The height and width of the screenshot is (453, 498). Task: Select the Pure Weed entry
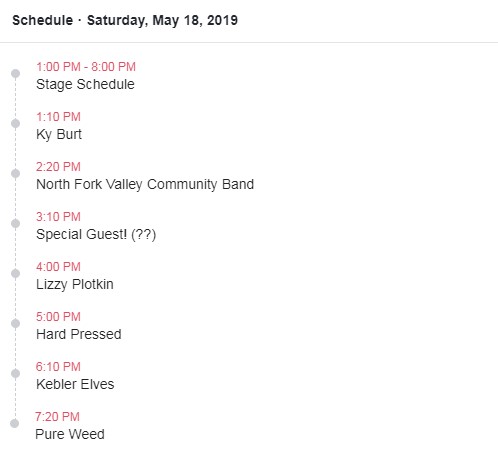[x=70, y=434]
